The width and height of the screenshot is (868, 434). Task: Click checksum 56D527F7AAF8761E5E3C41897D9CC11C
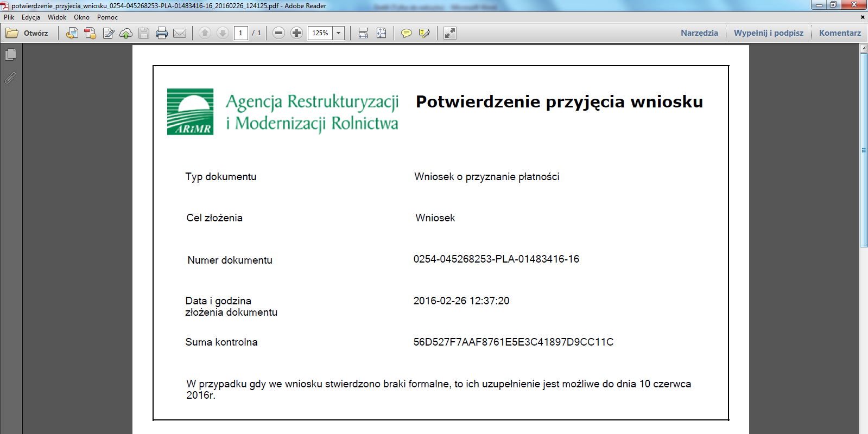pos(514,342)
